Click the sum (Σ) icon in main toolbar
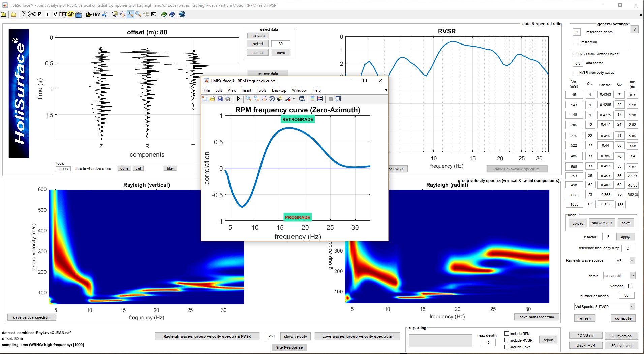 pos(24,14)
